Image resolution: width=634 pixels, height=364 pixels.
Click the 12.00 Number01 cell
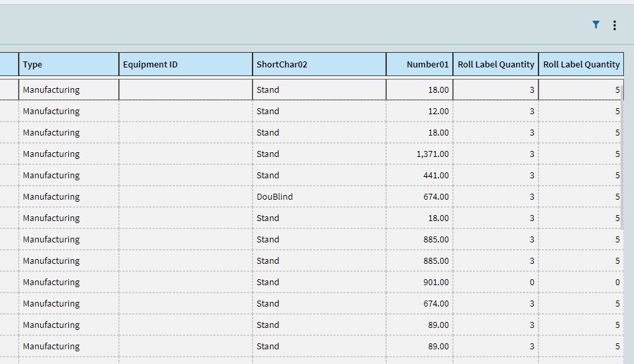click(x=420, y=112)
